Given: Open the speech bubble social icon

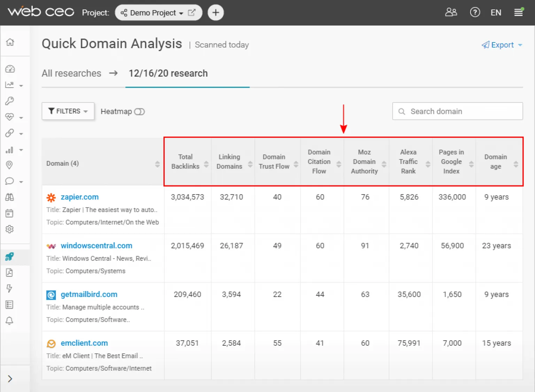Looking at the screenshot, I should click(x=9, y=181).
